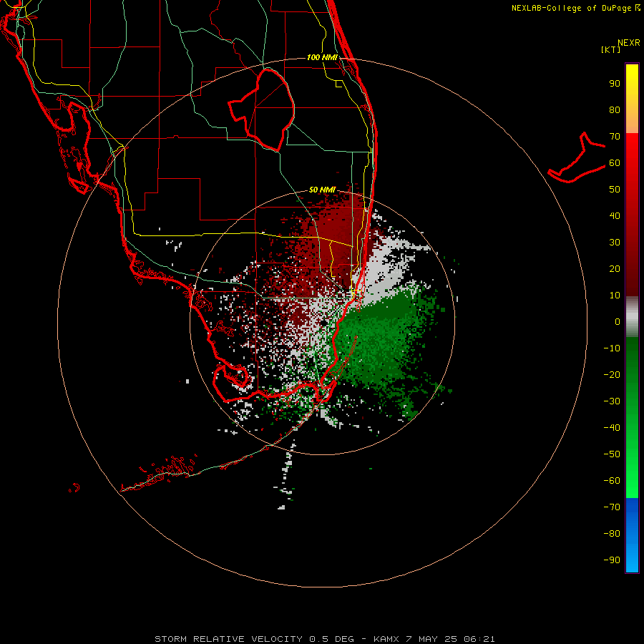644x644 pixels.
Task: Click the 80 value on velocity scale
Action: (615, 110)
